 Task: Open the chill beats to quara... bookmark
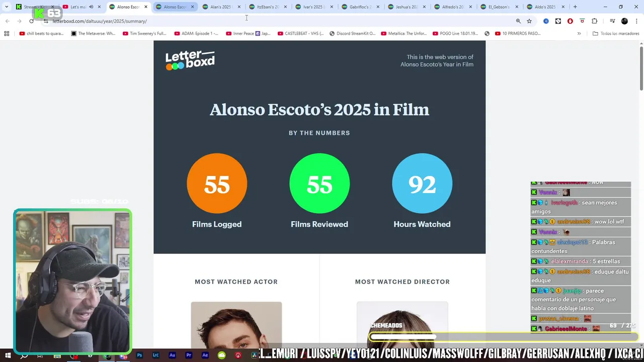point(41,34)
